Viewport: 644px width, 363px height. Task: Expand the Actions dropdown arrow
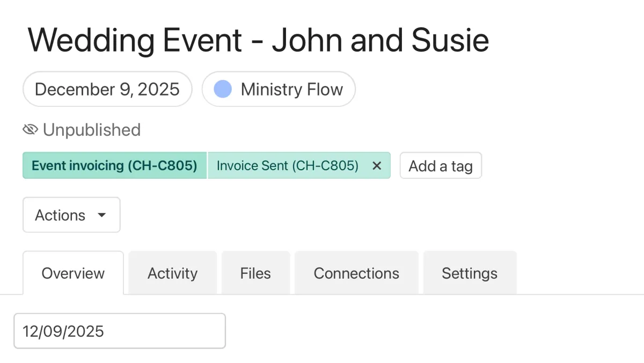101,215
